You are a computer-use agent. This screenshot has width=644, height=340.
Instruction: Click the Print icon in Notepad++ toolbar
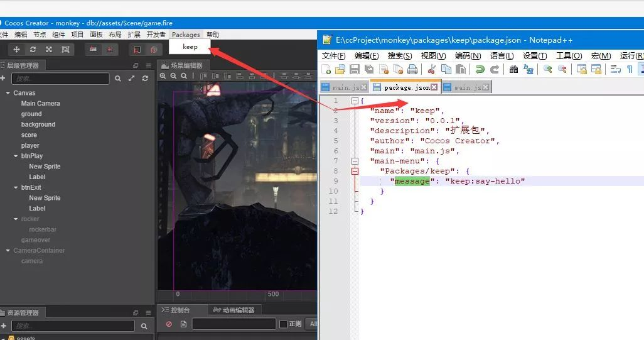point(412,69)
